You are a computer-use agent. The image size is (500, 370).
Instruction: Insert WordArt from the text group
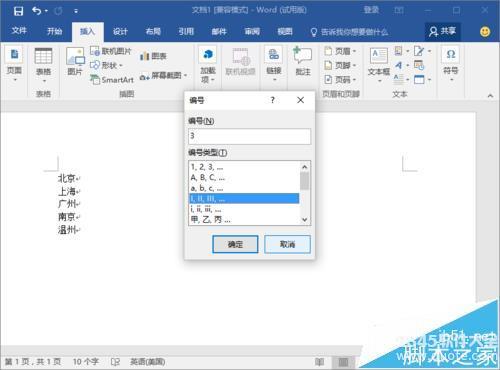[x=401, y=65]
